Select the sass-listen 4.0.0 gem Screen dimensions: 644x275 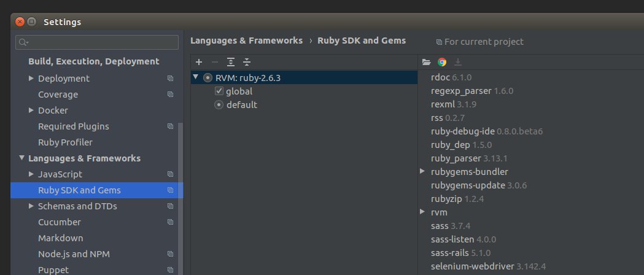click(x=464, y=239)
